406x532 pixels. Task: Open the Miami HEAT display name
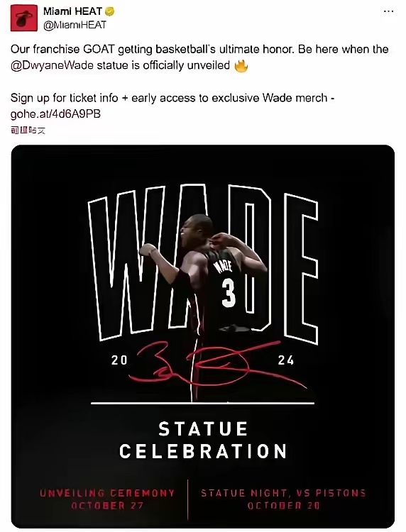coord(72,11)
